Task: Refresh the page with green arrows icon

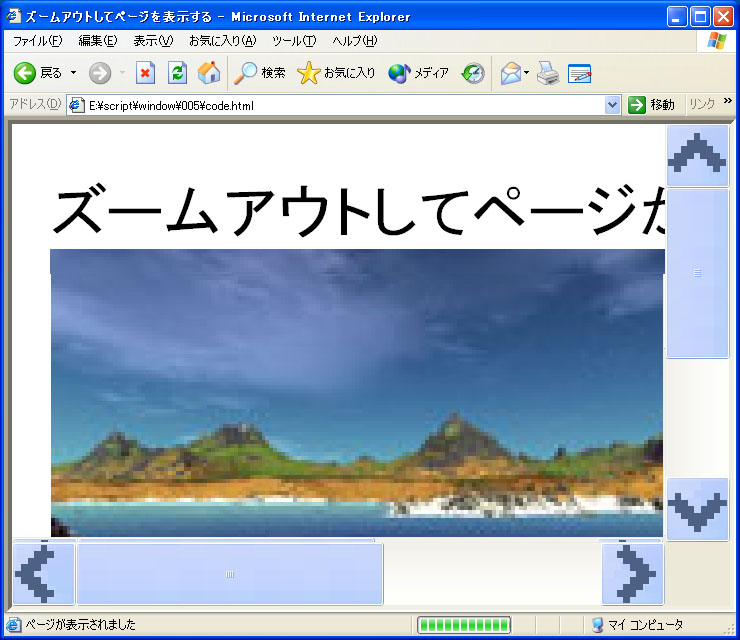Action: click(x=177, y=73)
